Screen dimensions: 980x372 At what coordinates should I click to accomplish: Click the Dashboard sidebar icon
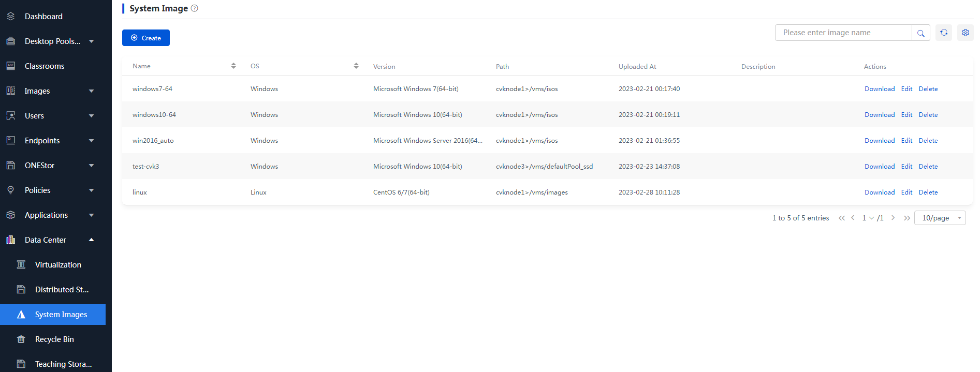(x=10, y=17)
